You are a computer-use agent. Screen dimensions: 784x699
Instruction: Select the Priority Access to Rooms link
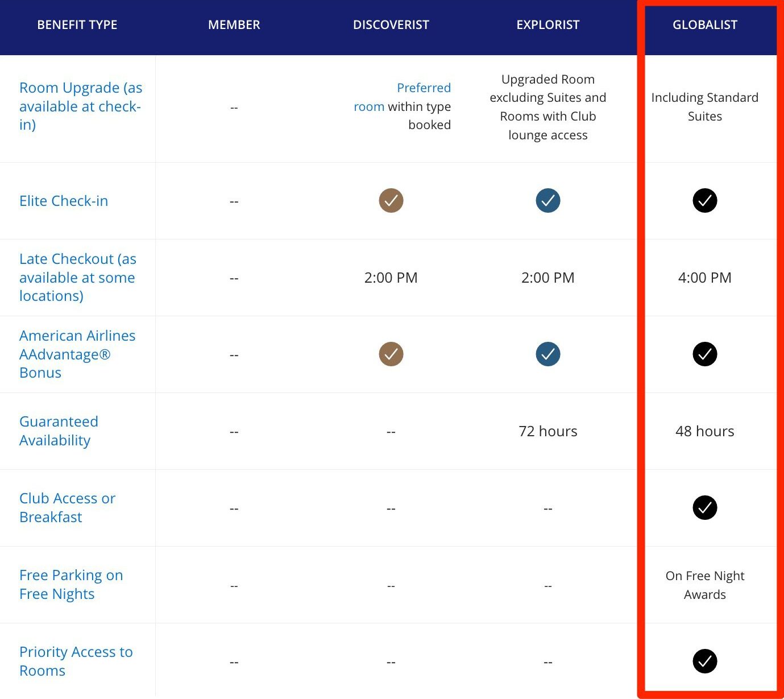click(76, 661)
